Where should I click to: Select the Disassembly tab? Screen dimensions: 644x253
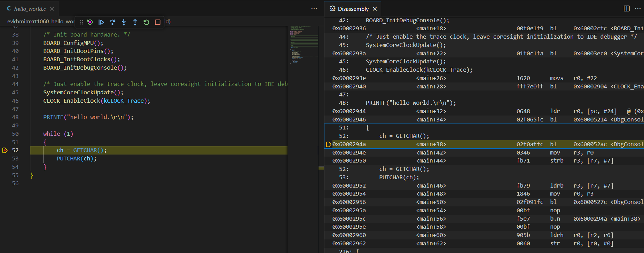(353, 9)
